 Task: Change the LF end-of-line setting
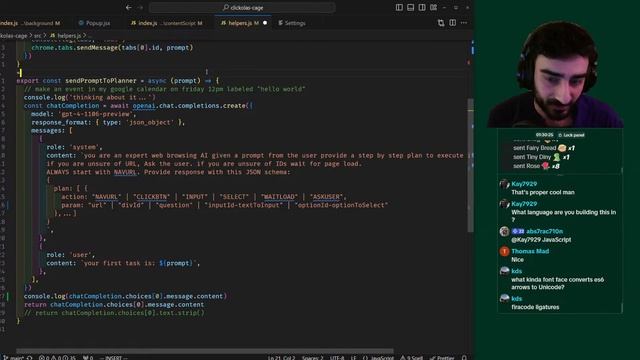point(353,358)
